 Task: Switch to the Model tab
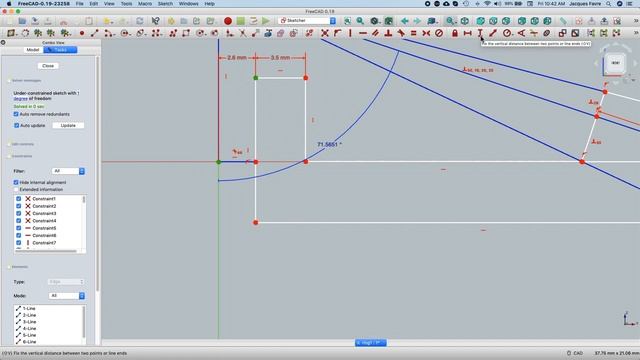click(33, 50)
